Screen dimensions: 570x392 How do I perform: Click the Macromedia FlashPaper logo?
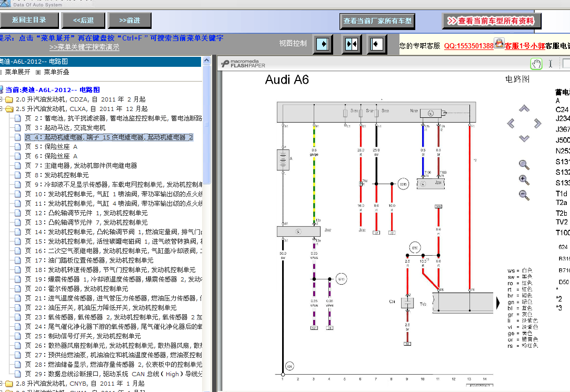[x=243, y=64]
